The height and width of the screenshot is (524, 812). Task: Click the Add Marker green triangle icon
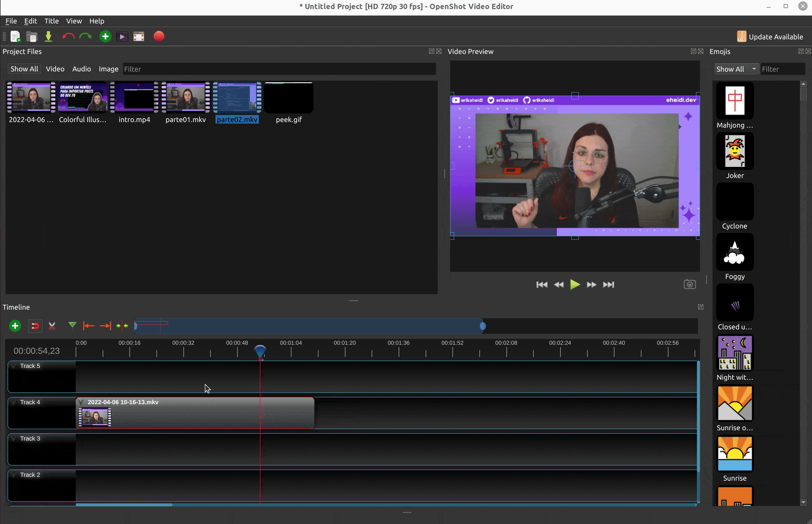coord(72,325)
